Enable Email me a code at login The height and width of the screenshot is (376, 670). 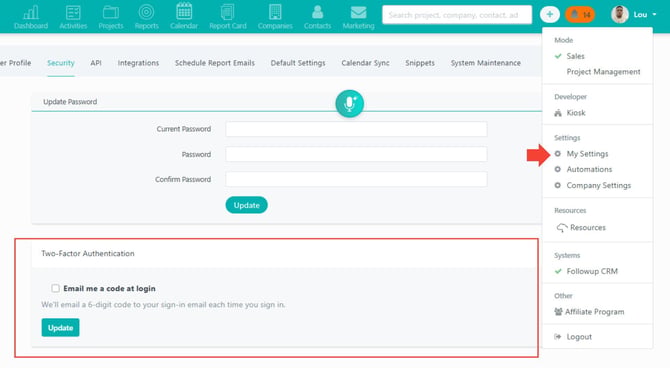pos(56,288)
